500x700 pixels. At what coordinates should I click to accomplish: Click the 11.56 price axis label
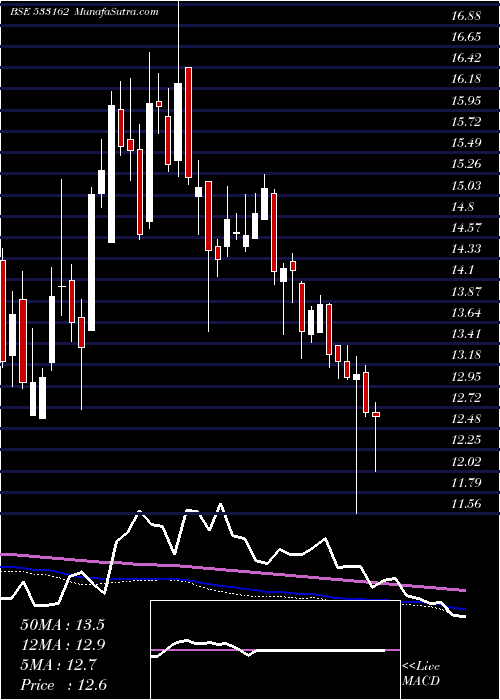[466, 504]
